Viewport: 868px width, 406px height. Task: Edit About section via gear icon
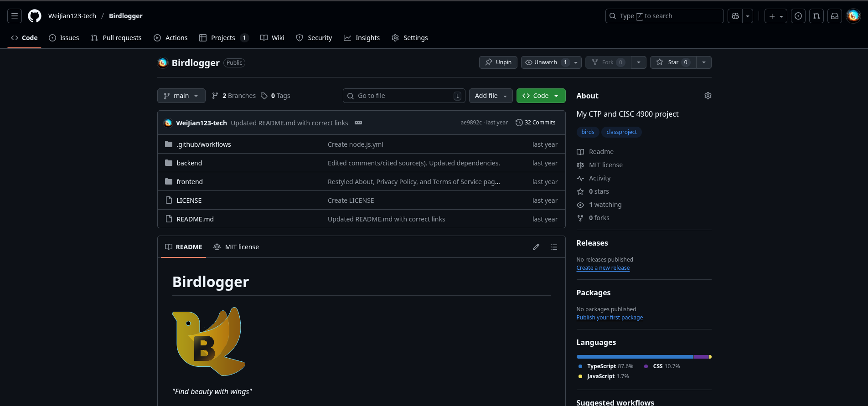tap(708, 96)
